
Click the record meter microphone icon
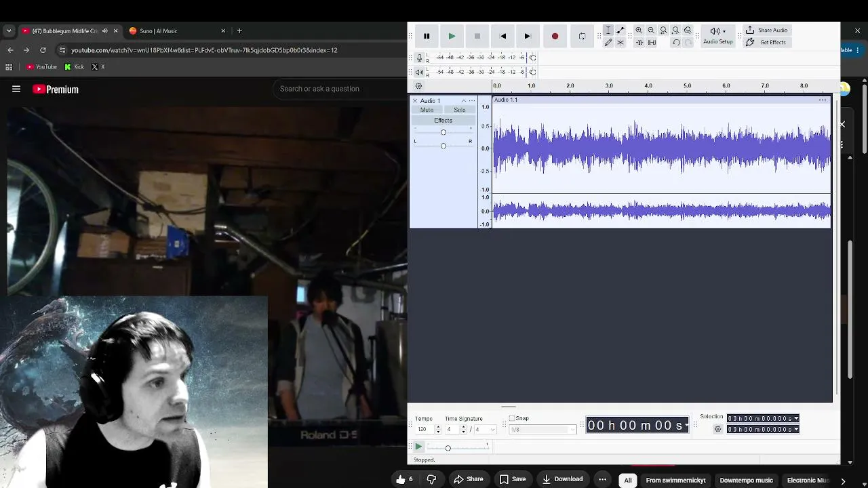click(x=420, y=58)
